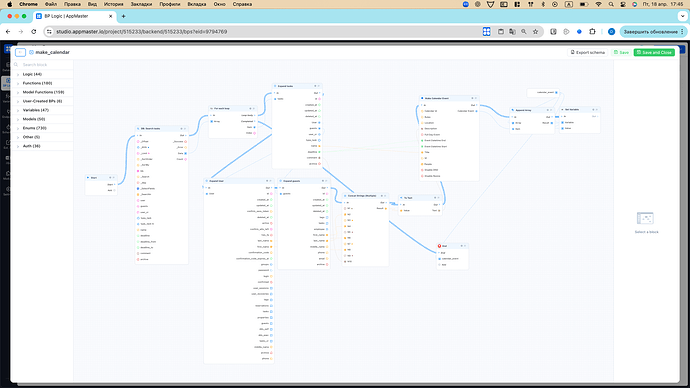Open the Закладки menu
Screen dimensions: 690x388
pyautogui.click(x=141, y=4)
